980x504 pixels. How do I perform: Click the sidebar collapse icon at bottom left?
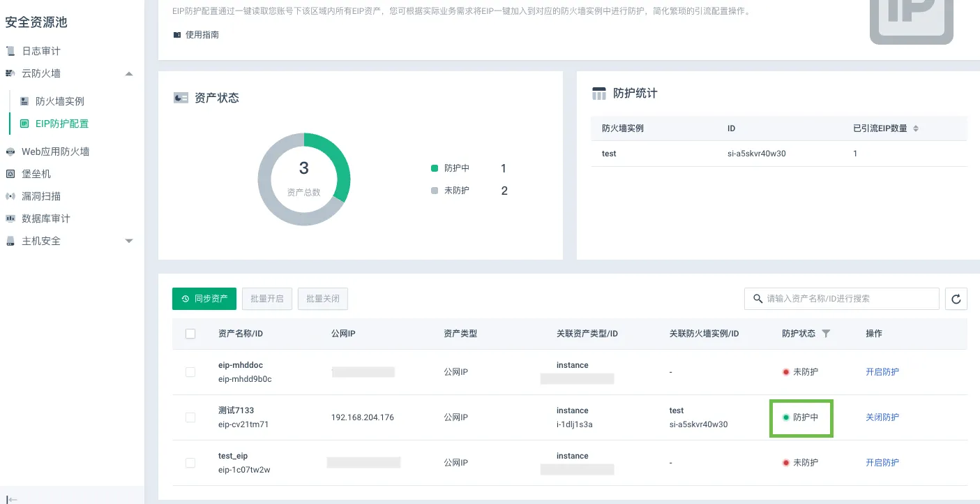[12, 498]
